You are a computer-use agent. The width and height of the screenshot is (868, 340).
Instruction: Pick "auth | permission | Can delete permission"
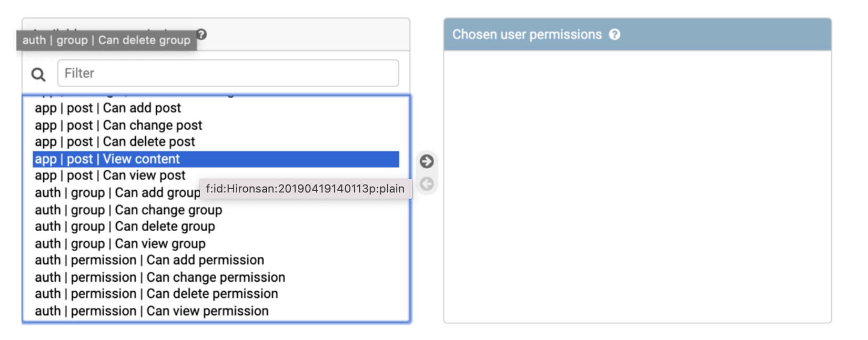click(156, 294)
